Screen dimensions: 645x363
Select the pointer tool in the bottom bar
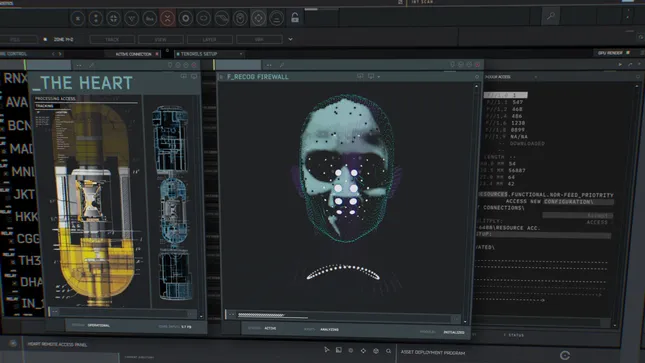(x=327, y=350)
